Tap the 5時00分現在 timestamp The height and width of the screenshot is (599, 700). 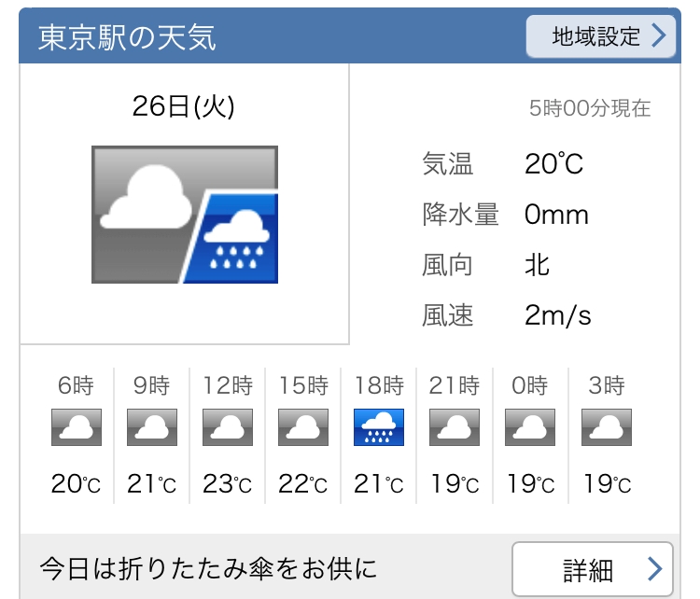click(590, 108)
